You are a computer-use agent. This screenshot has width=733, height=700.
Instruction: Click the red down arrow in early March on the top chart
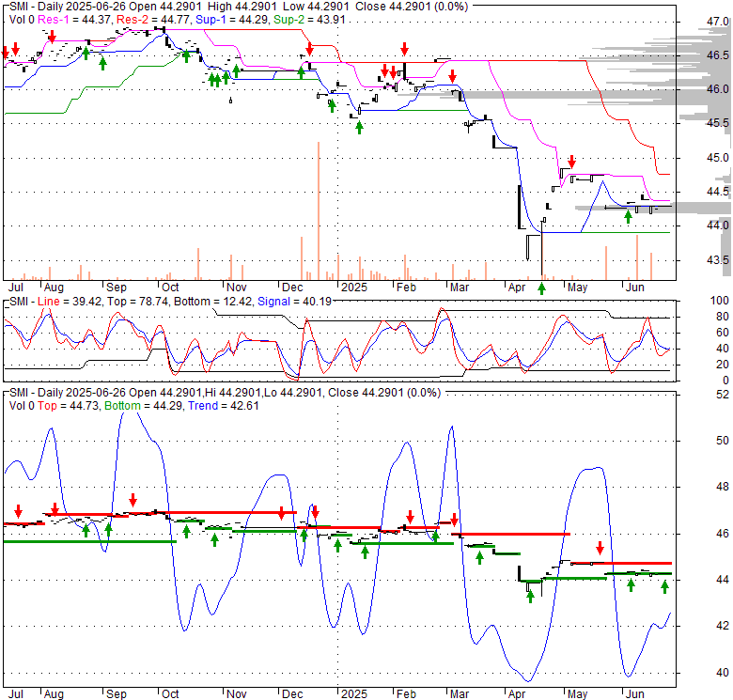tap(452, 76)
